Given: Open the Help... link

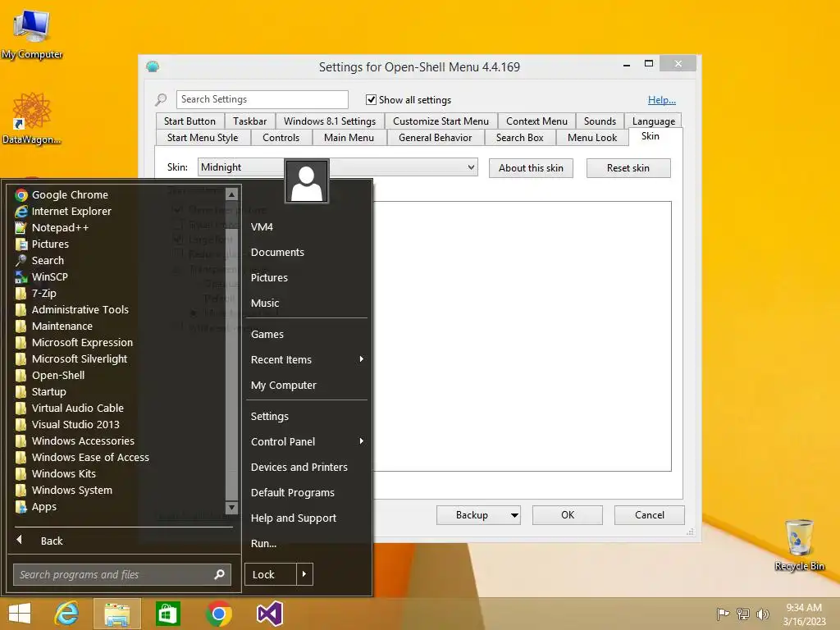Looking at the screenshot, I should 662,99.
